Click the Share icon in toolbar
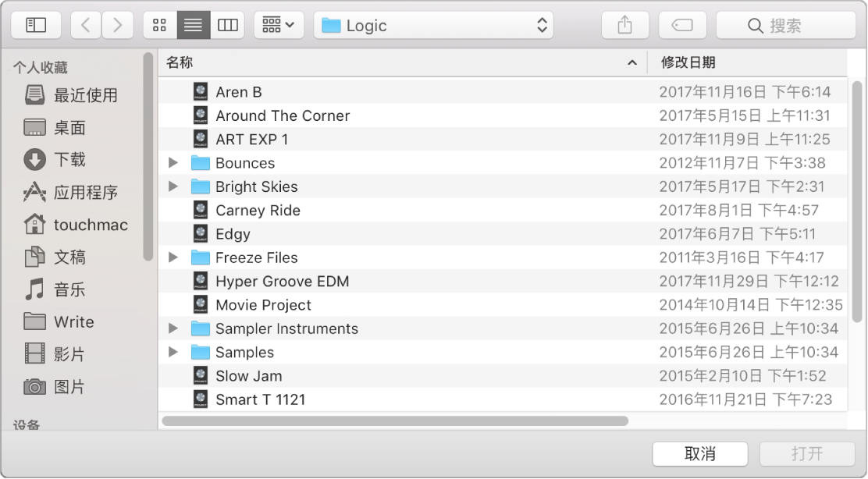Screen dimensions: 868x479 click(624, 25)
